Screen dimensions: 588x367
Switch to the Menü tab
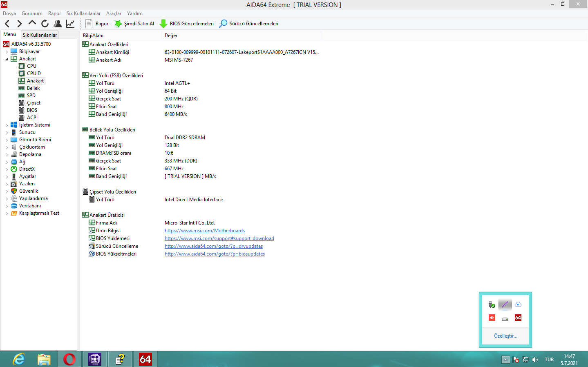(x=10, y=34)
